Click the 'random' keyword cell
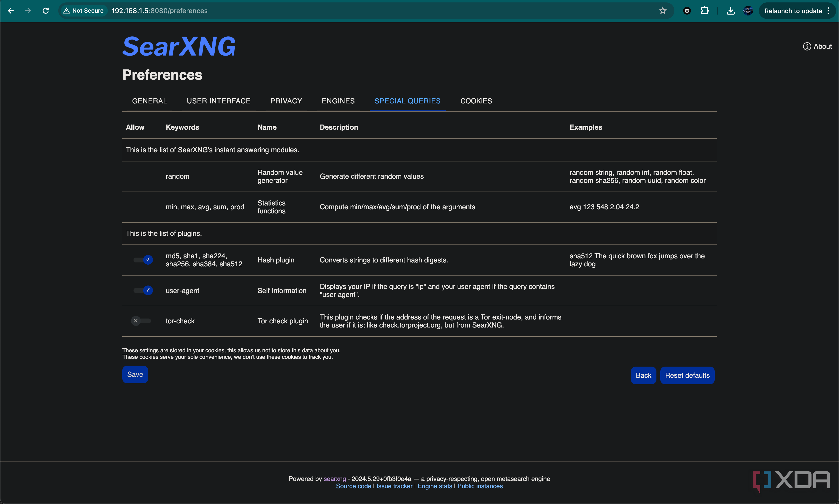Viewport: 839px width, 504px height. [x=177, y=176]
